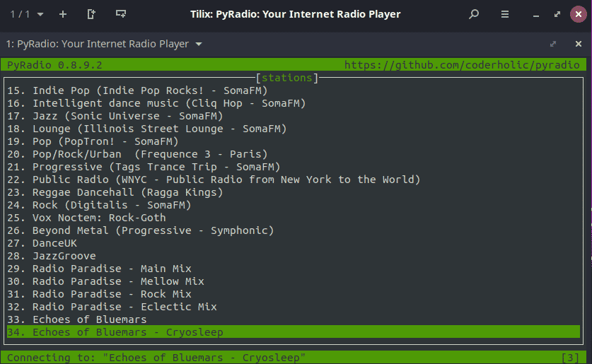The height and width of the screenshot is (364, 592).
Task: Open the Tilix search magnifier icon
Action: pos(474,14)
